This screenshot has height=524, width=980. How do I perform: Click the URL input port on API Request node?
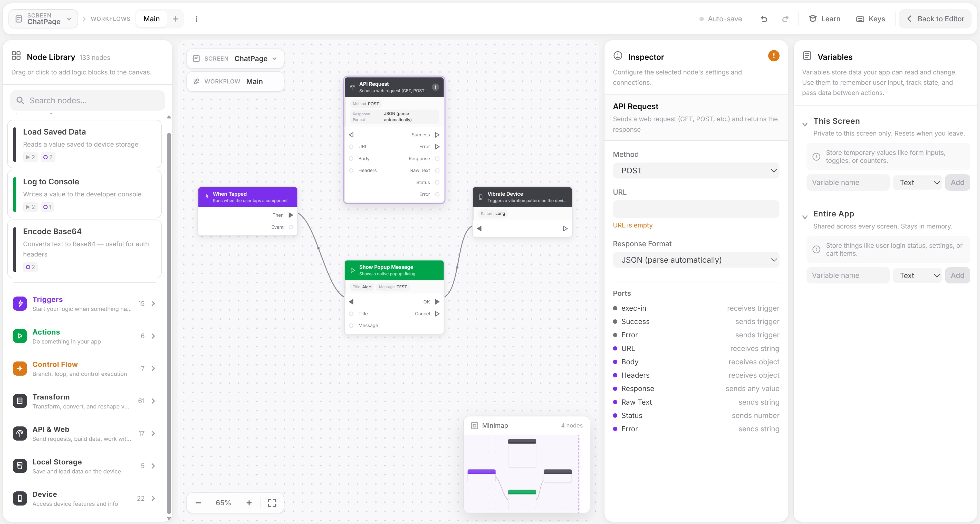[x=351, y=147]
